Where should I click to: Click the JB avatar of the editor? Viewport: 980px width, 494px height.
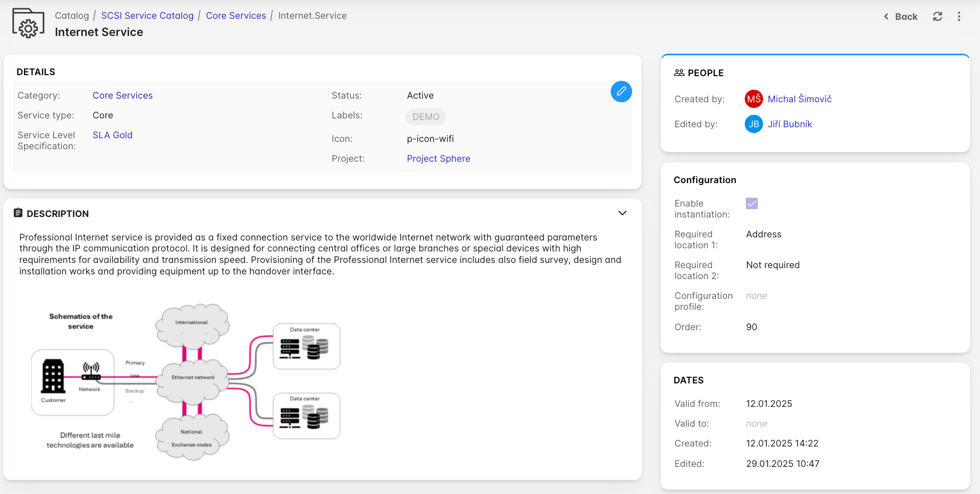click(753, 124)
